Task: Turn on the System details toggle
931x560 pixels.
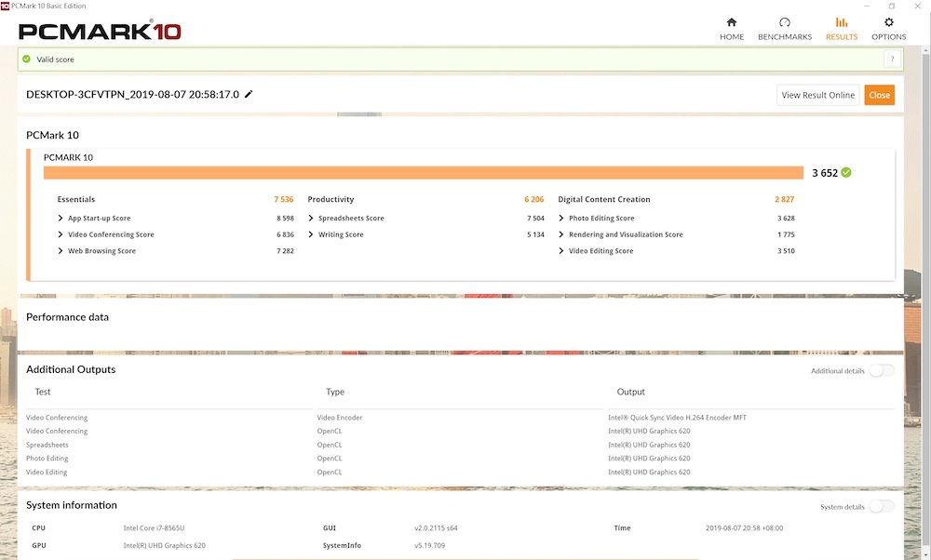Action: click(x=881, y=506)
